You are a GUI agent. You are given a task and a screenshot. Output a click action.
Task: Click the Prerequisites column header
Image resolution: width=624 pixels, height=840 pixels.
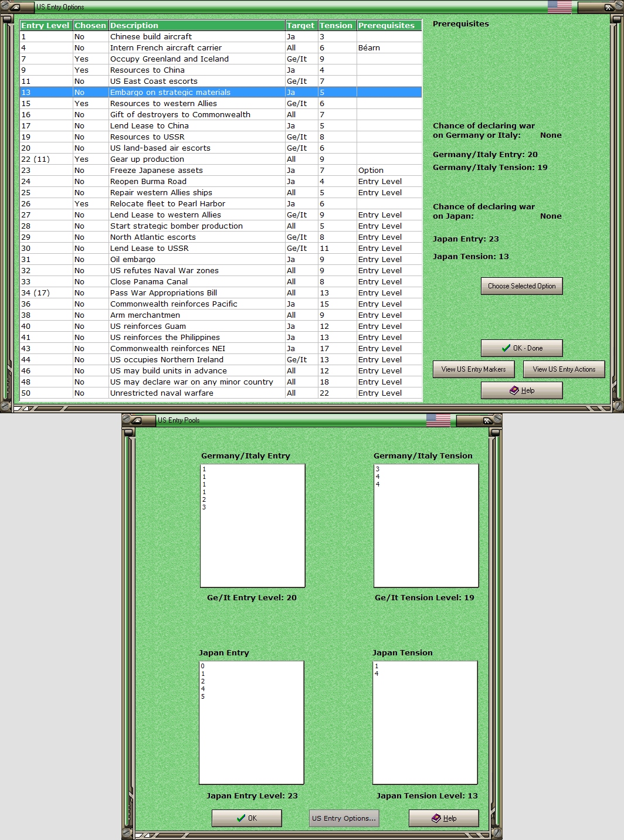click(389, 25)
